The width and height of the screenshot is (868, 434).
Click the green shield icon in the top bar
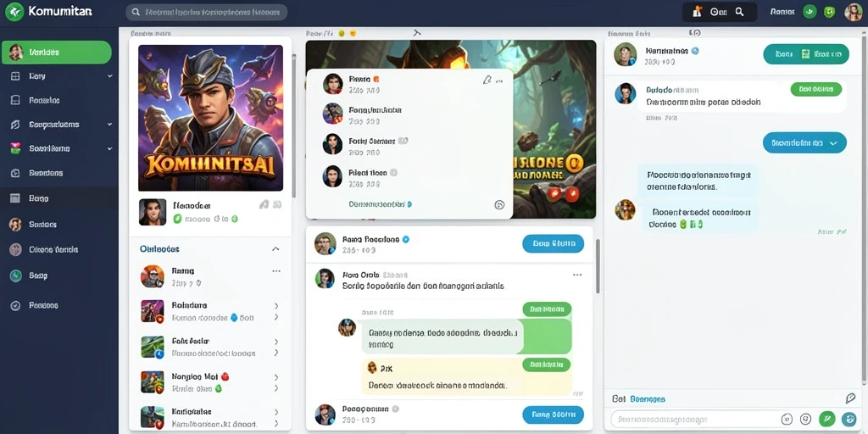coord(829,12)
